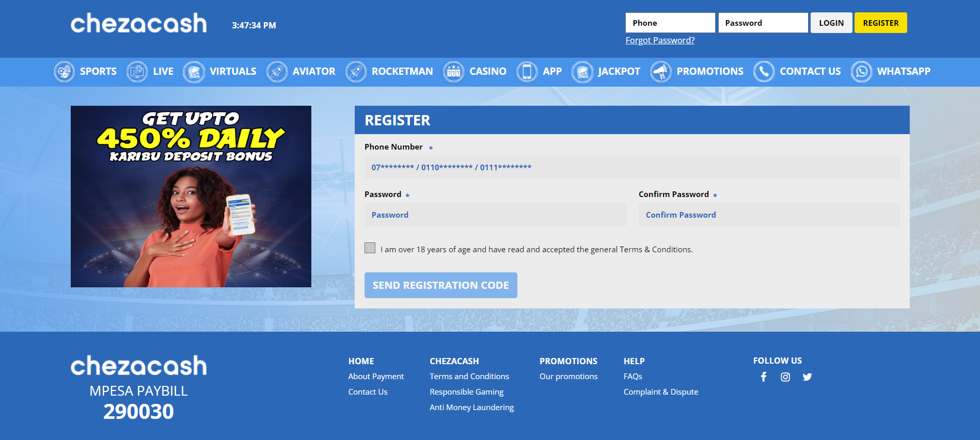Open Our promotions footer link
The width and height of the screenshot is (980, 440).
point(568,377)
